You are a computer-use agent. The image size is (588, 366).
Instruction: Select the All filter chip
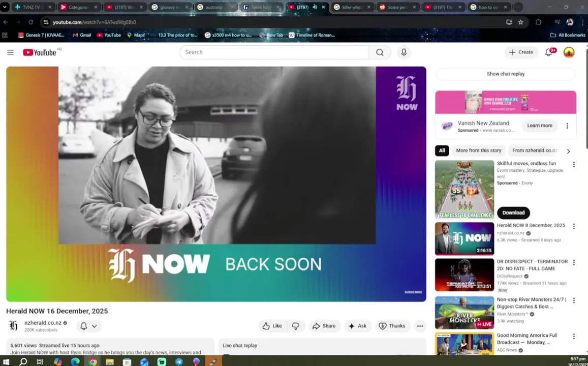coord(442,150)
